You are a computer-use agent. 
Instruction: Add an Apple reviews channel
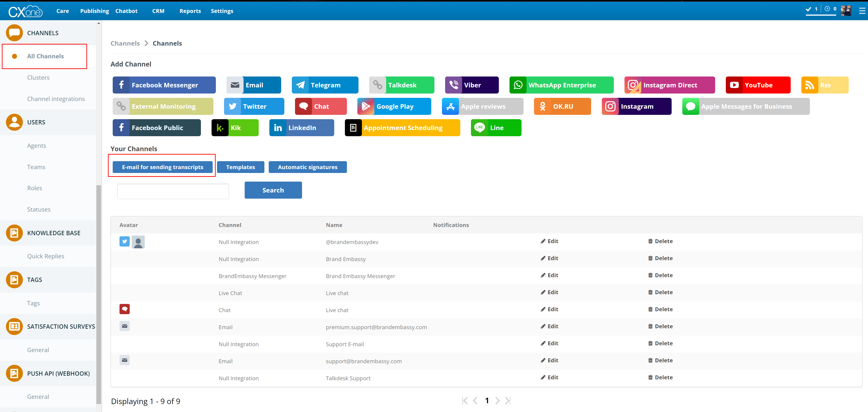(x=483, y=106)
